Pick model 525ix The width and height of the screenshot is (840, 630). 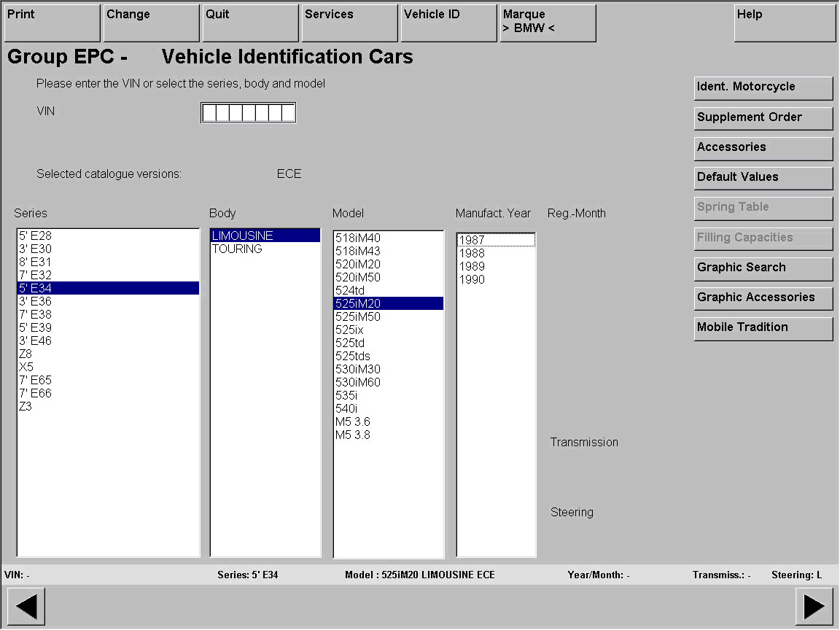pyautogui.click(x=389, y=330)
